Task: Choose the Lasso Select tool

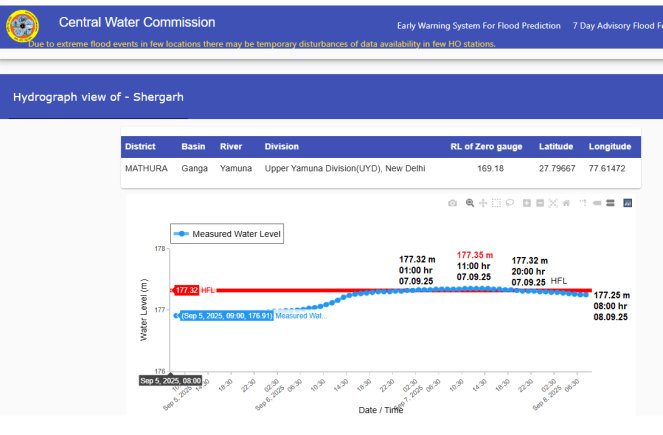Action: pos(509,203)
